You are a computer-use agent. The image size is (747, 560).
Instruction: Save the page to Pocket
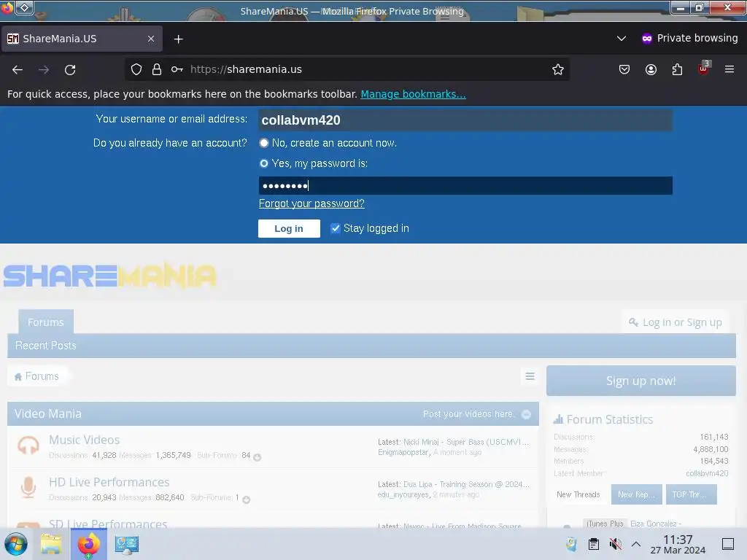[624, 69]
